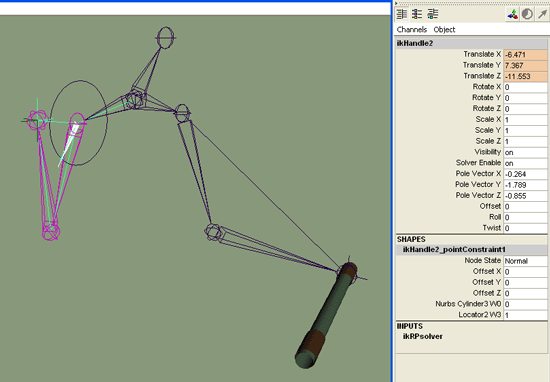The height and width of the screenshot is (382, 550).
Task: Click the Twist value field
Action: coord(525,229)
